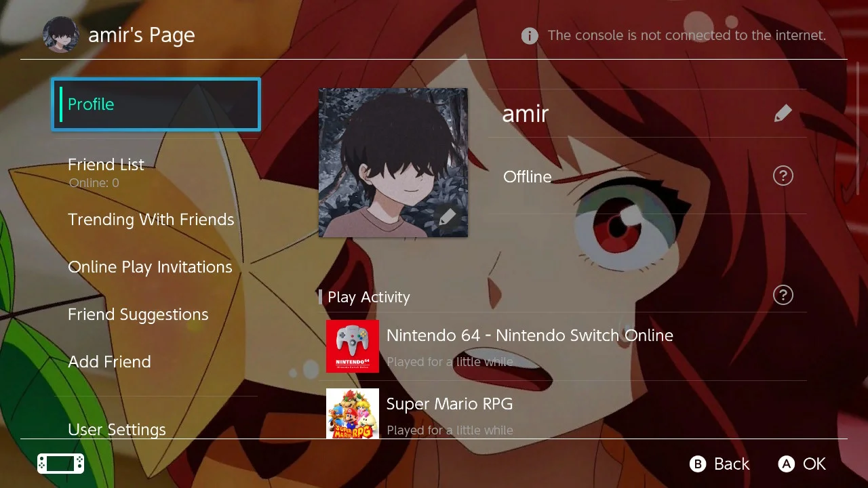Click the Offline status text
The height and width of the screenshot is (488, 868).
[528, 177]
